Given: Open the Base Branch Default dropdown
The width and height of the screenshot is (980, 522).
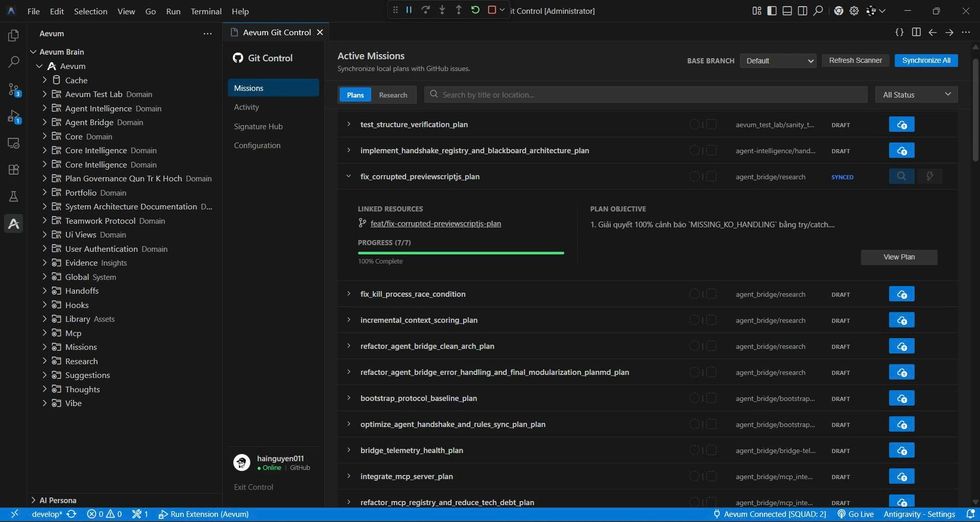Looking at the screenshot, I should [x=778, y=61].
